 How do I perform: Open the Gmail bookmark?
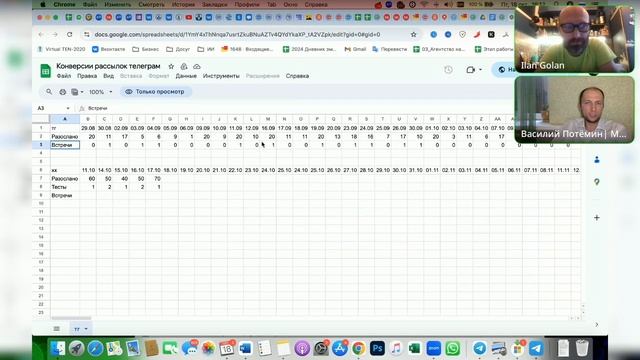(x=355, y=49)
